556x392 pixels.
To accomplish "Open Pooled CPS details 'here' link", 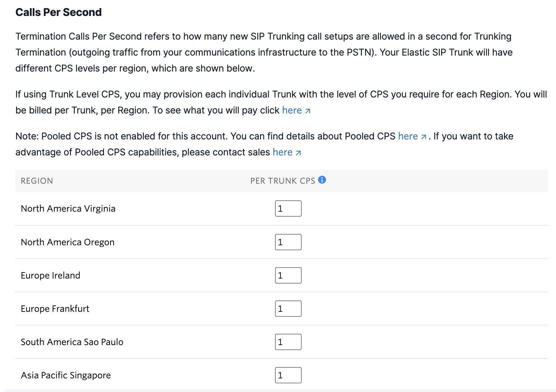I will [x=408, y=136].
